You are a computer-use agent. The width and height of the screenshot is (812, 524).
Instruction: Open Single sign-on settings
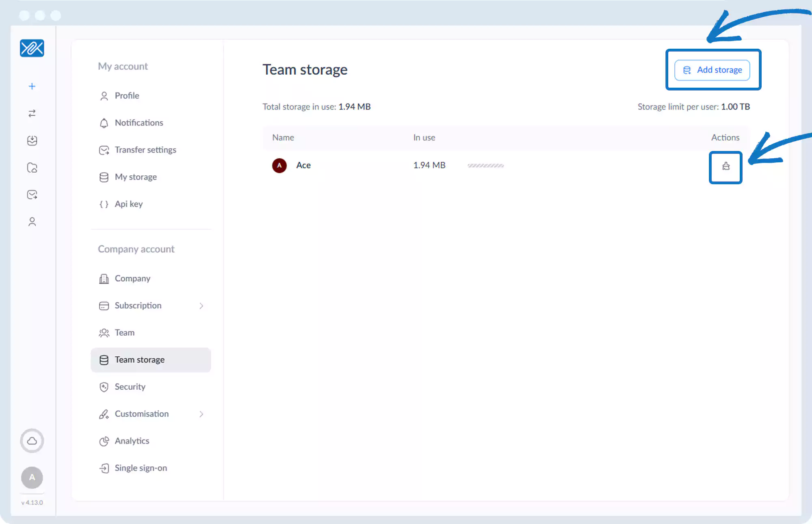tap(140, 468)
